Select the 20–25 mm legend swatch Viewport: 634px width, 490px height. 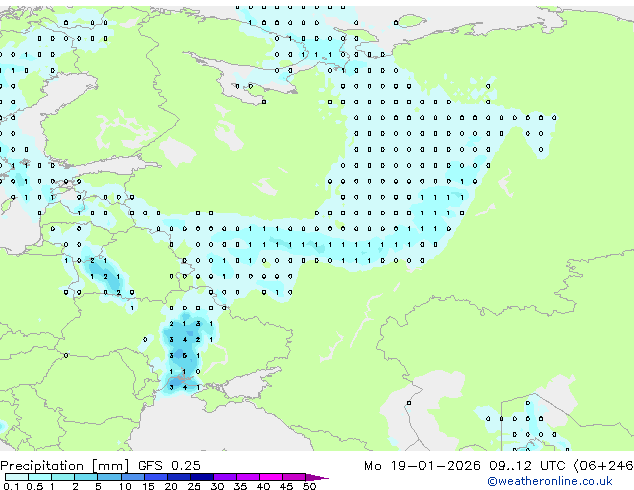point(179,477)
